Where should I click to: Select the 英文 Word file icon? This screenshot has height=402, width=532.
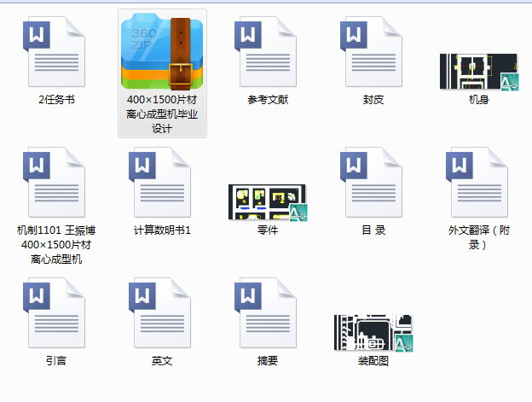(x=162, y=313)
